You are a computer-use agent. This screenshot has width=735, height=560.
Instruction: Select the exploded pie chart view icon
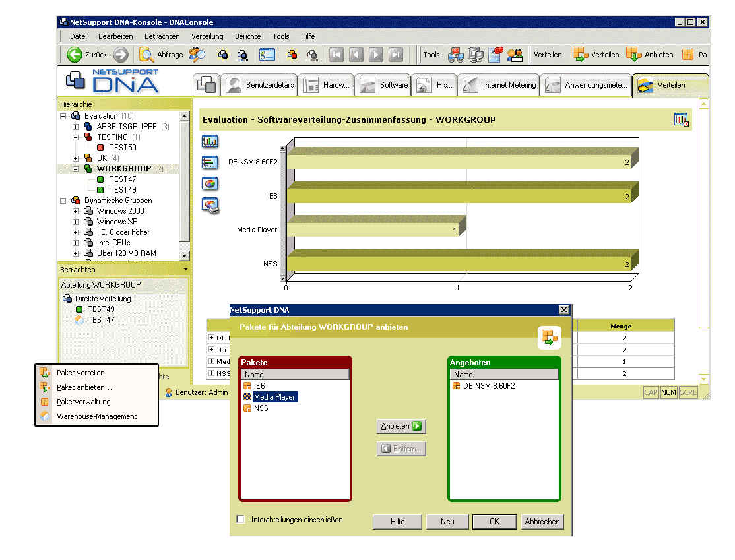[x=210, y=205]
